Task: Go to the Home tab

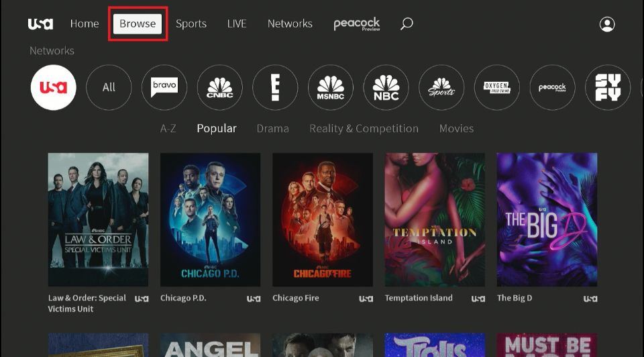Action: [x=85, y=23]
